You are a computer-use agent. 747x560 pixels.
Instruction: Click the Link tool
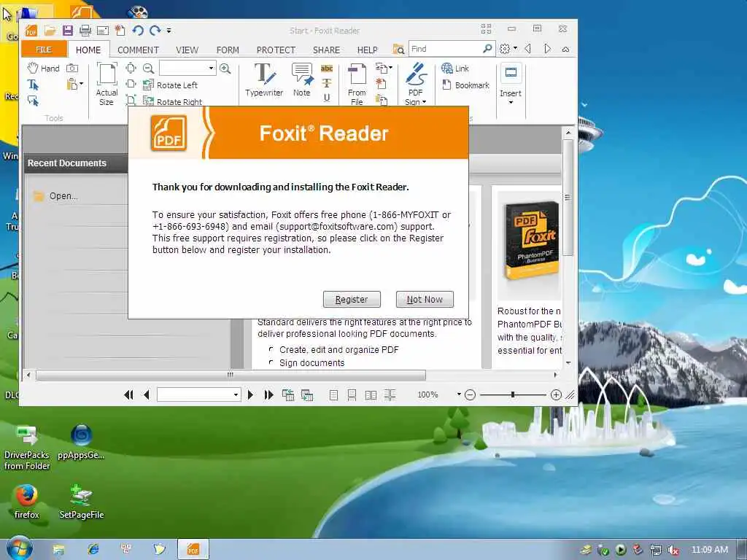455,68
